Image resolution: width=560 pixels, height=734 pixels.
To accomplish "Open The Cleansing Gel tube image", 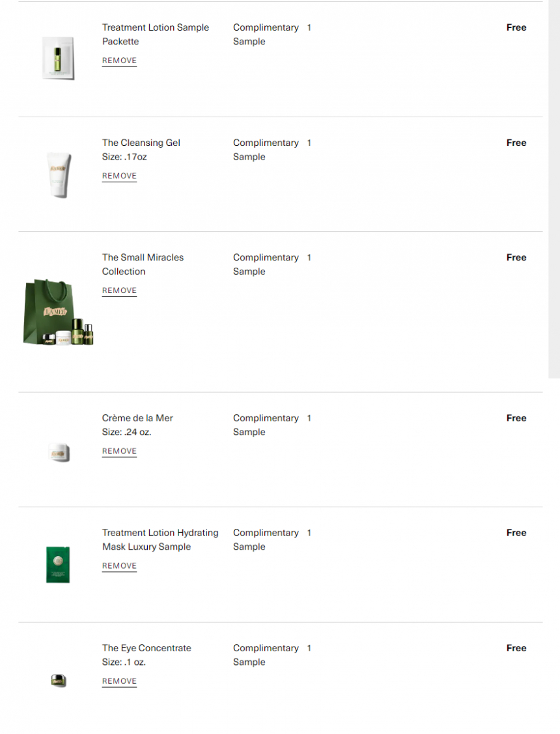I will point(59,175).
